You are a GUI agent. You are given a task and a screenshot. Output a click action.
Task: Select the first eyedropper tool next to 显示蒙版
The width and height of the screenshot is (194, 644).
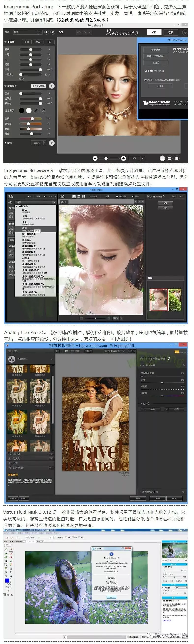pyautogui.click(x=36, y=110)
